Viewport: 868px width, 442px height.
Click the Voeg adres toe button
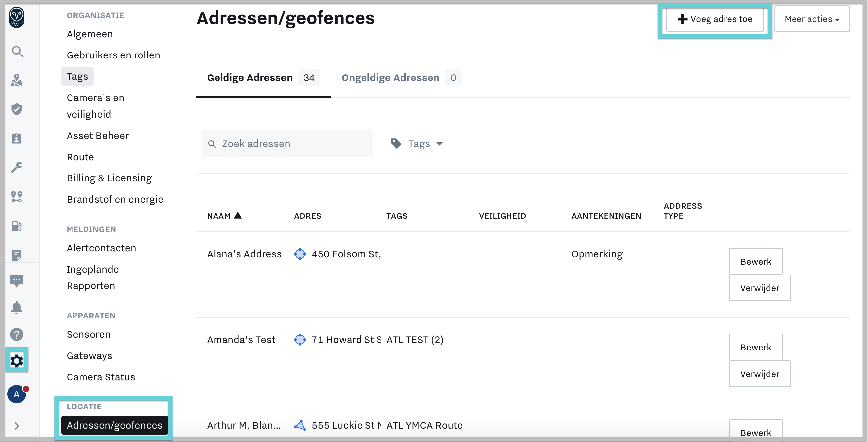(x=715, y=19)
